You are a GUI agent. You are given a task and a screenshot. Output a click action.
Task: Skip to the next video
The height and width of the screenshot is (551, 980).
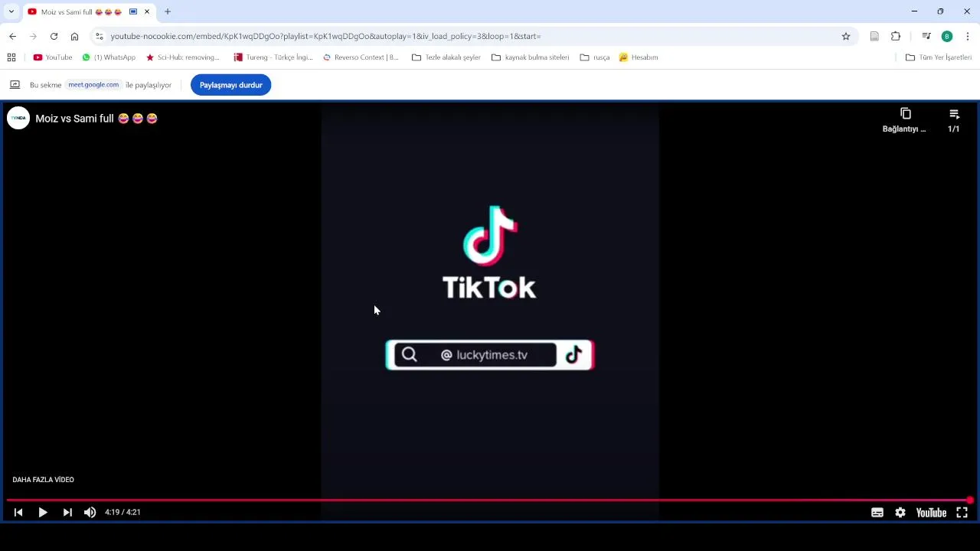pyautogui.click(x=67, y=513)
